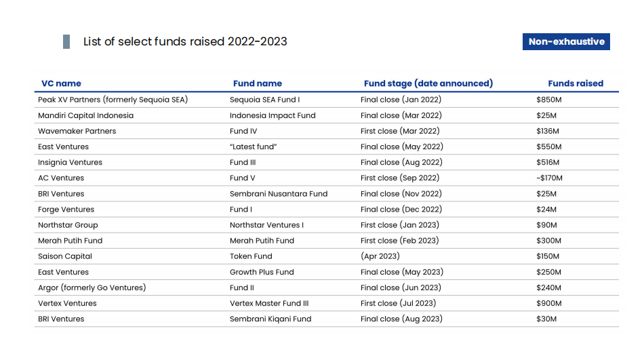Viewport: 644px width, 339px height.
Task: Click the $900M amount
Action: (549, 303)
